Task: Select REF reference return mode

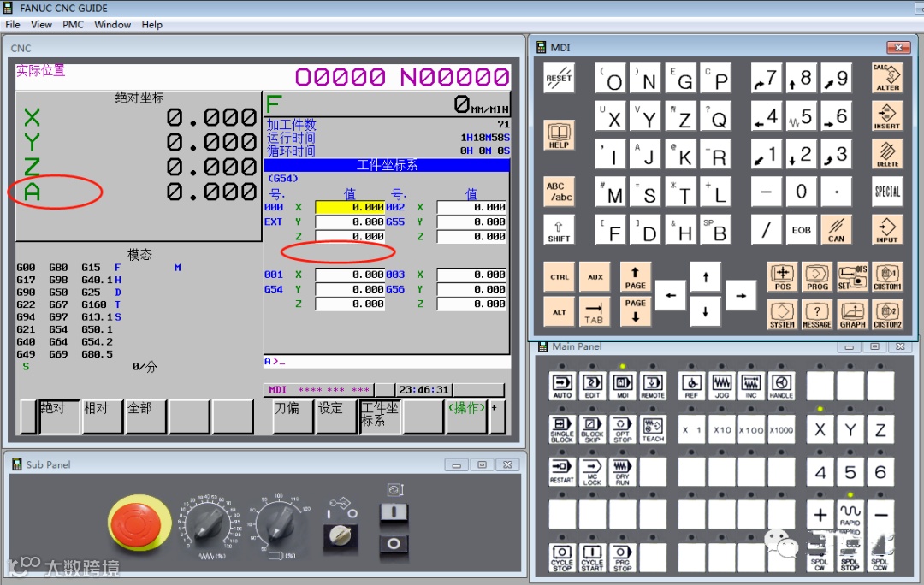Action: coord(691,386)
